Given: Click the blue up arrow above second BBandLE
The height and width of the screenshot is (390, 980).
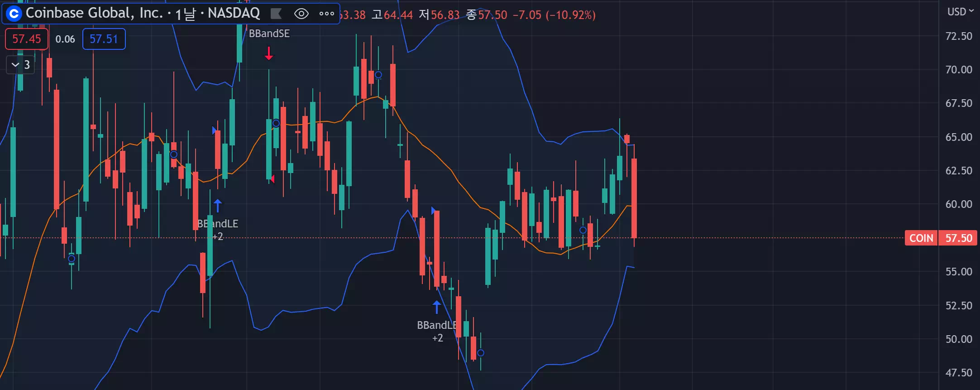Looking at the screenshot, I should coord(437,307).
